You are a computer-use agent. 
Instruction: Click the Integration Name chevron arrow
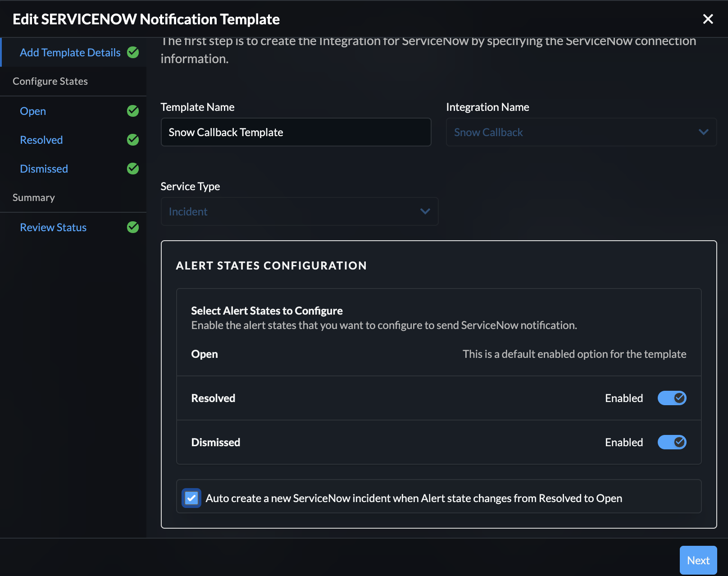[703, 132]
